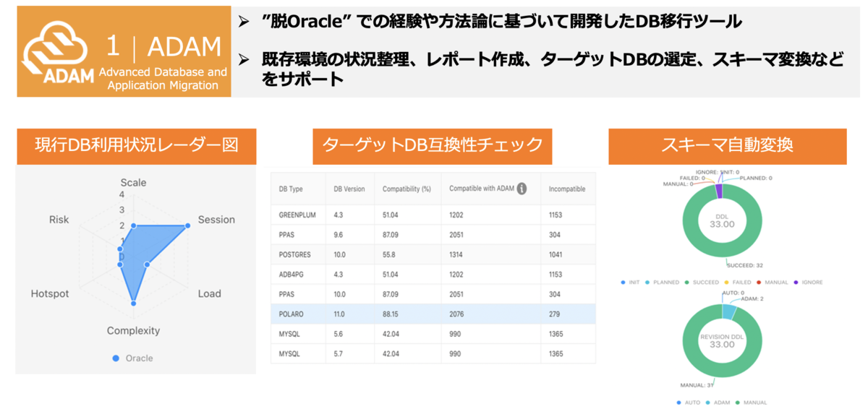The height and width of the screenshot is (409, 868).
Task: Sort by Compatible with ADAM column header
Action: [x=481, y=189]
